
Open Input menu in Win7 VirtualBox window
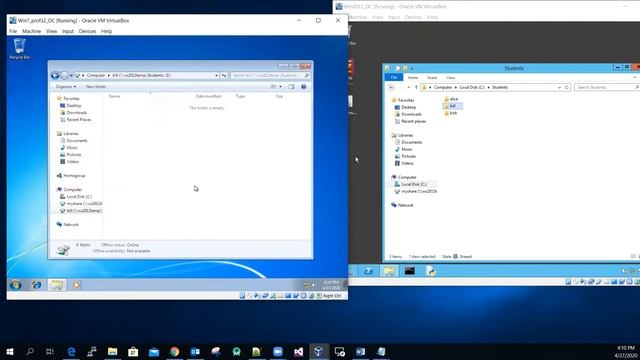pos(68,31)
